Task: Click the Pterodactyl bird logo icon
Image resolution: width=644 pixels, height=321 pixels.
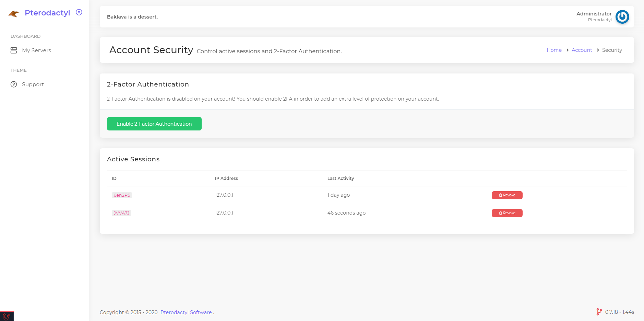Action: (x=14, y=14)
